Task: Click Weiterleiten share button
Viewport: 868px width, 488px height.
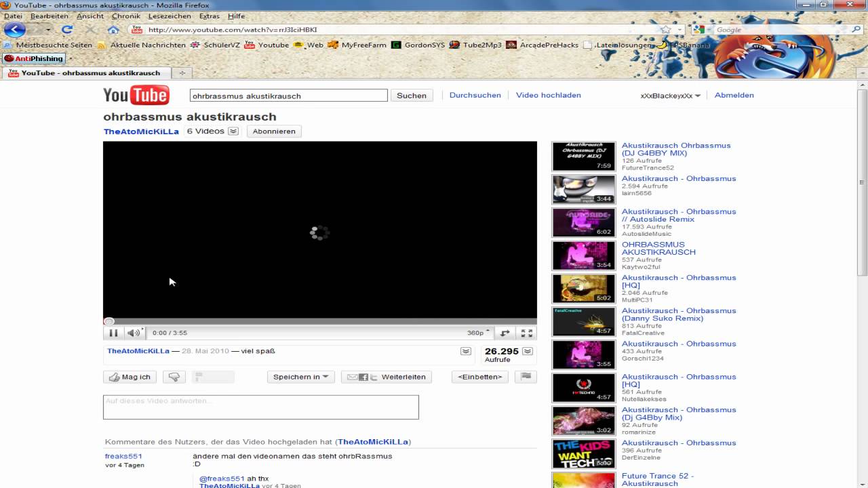Action: (386, 377)
